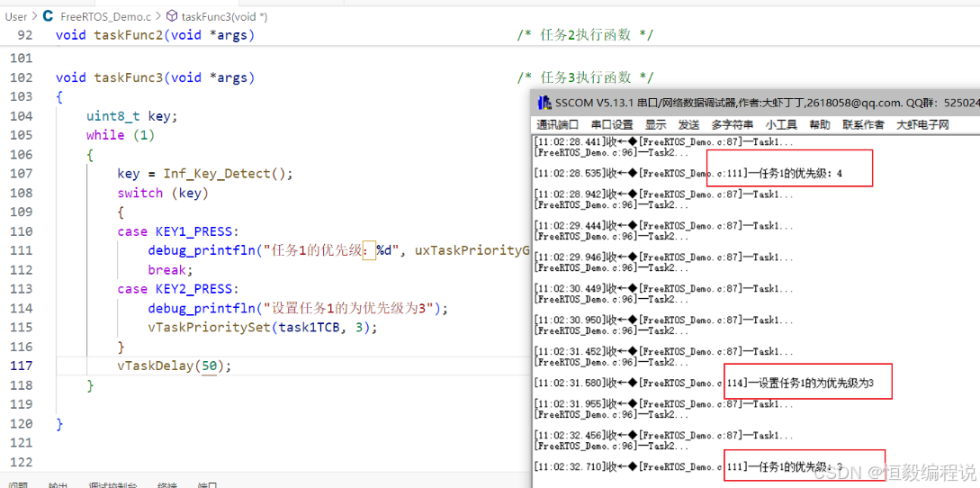Open the 发送 menu in SSCOM

[688, 124]
